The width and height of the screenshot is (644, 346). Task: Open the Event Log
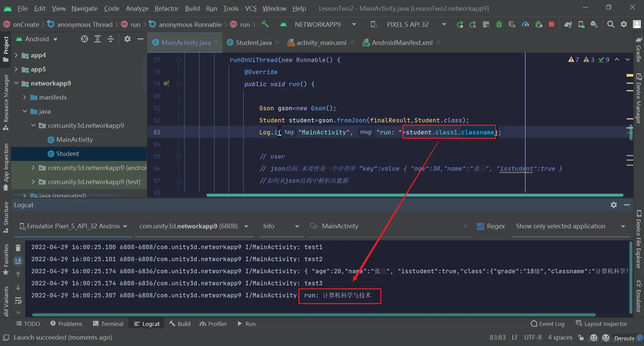point(548,324)
